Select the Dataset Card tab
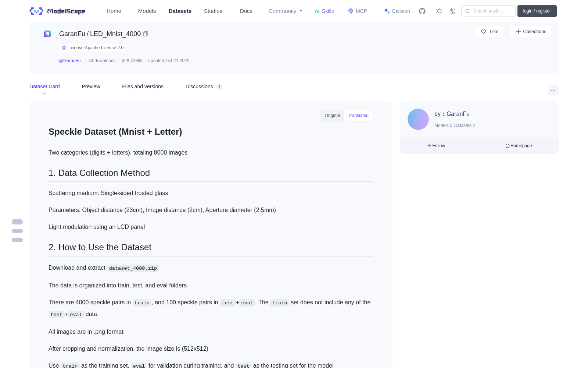Viewport: 588px width, 368px height. point(44,86)
